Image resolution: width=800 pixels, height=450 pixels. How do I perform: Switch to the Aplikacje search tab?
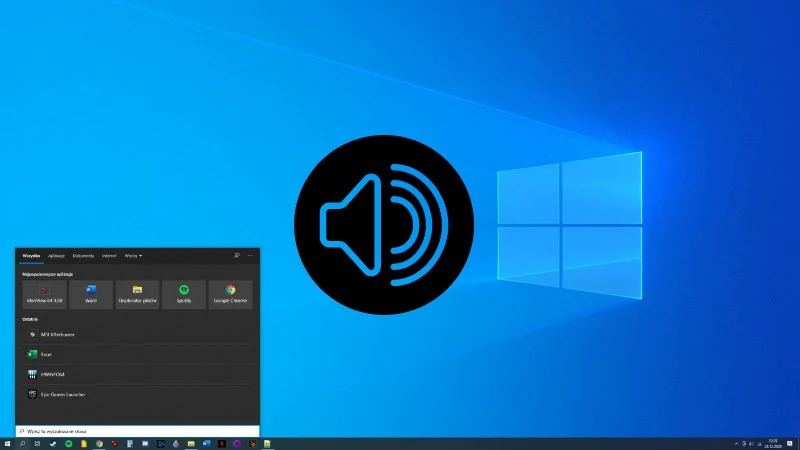click(56, 256)
